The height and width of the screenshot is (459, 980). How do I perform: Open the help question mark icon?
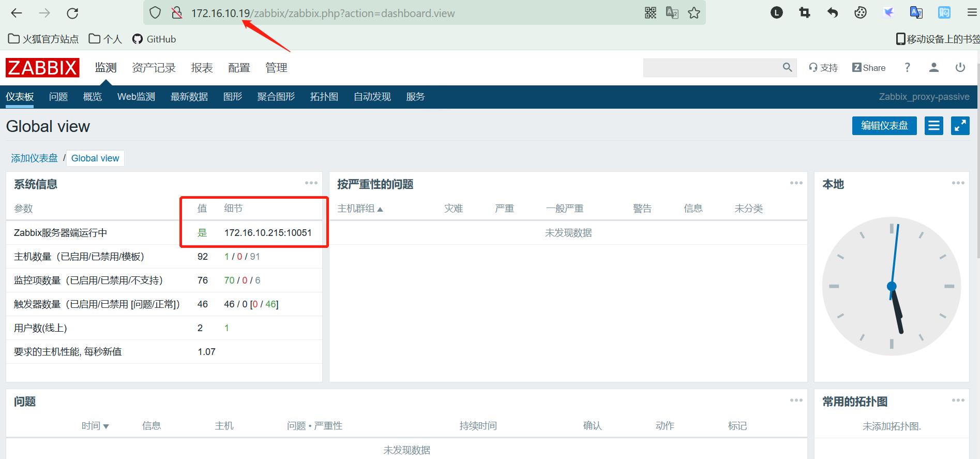pyautogui.click(x=907, y=67)
